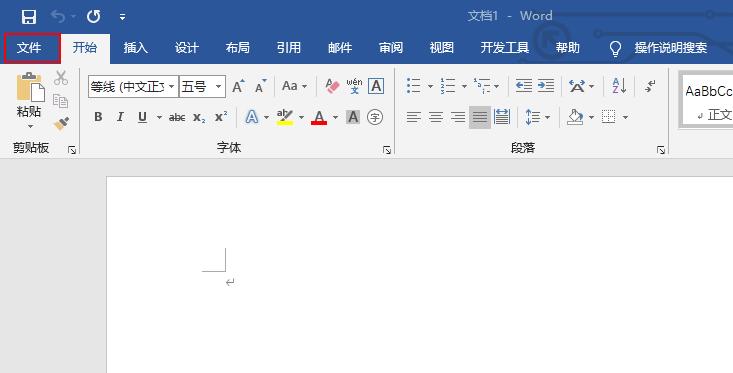Expand the font color dropdown arrow

click(x=335, y=117)
